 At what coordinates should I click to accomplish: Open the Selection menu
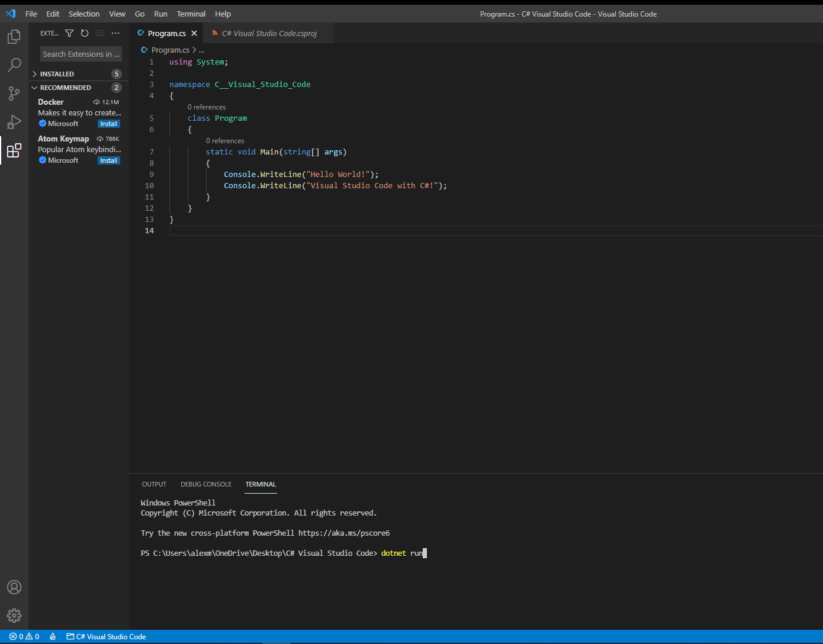pos(84,14)
